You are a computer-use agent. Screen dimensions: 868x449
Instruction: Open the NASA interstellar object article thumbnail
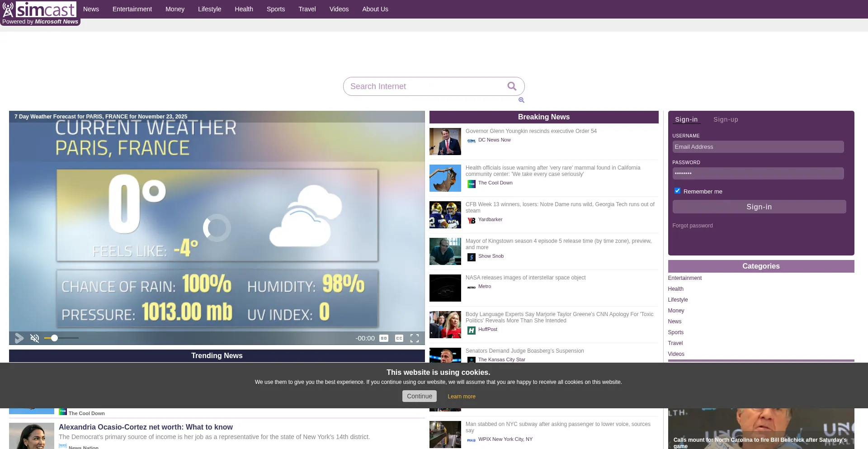(x=445, y=288)
